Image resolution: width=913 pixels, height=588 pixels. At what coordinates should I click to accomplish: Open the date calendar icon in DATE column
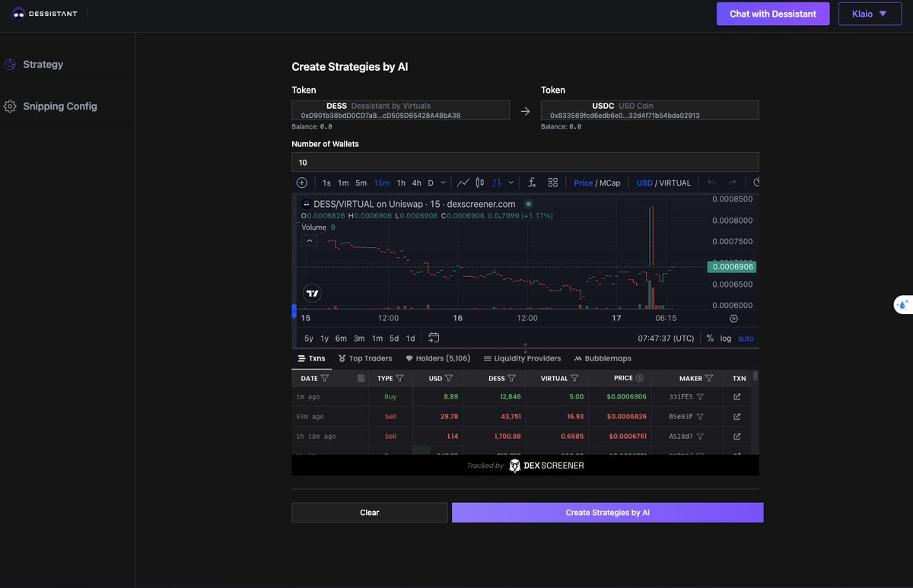point(361,378)
